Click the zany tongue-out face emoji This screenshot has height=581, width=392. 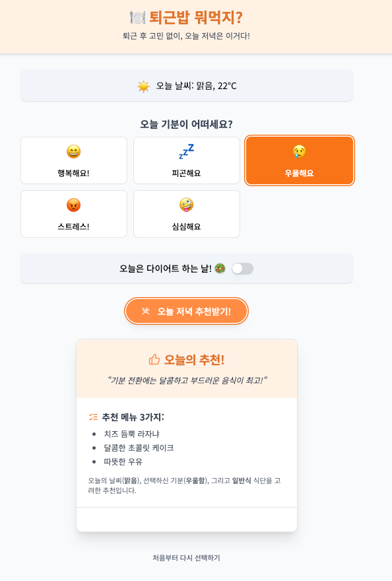(x=186, y=205)
